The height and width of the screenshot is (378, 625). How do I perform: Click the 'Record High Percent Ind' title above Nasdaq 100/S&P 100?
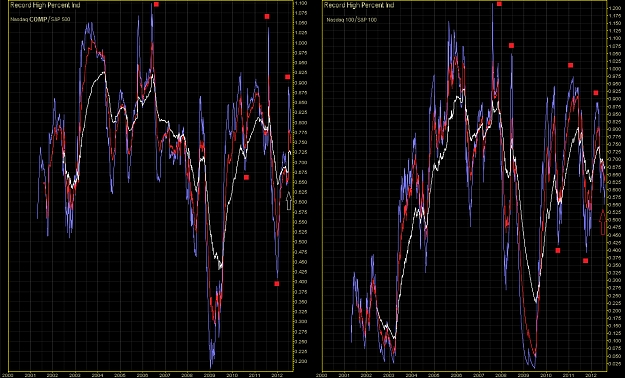click(359, 5)
